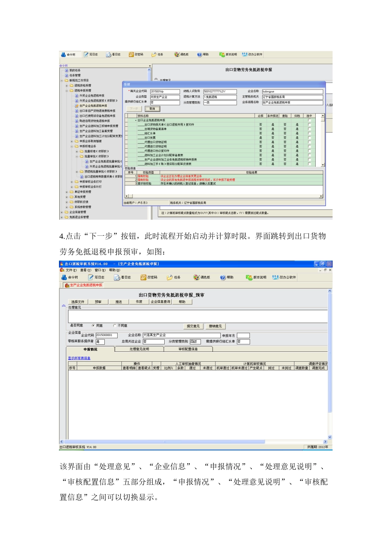Click 写日志 icon in upper screenshot toolbar
392x555 pixels.
pyautogui.click(x=86, y=55)
